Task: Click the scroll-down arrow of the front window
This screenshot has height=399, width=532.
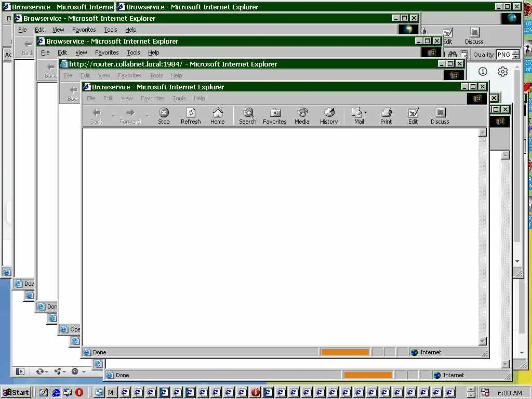Action: coord(483,341)
